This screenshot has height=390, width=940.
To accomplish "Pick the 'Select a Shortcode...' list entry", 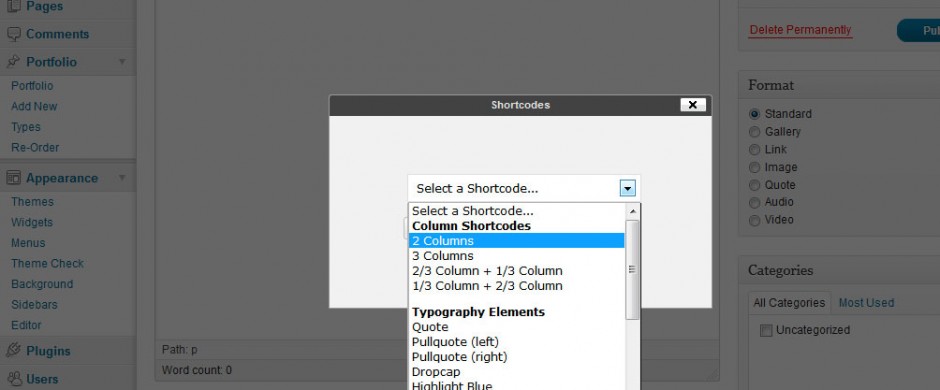I will tap(516, 211).
